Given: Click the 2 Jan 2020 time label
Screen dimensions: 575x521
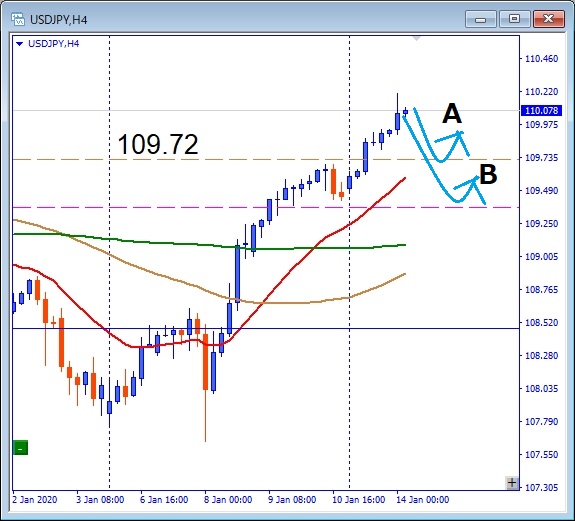Looking at the screenshot, I should click(x=35, y=500).
